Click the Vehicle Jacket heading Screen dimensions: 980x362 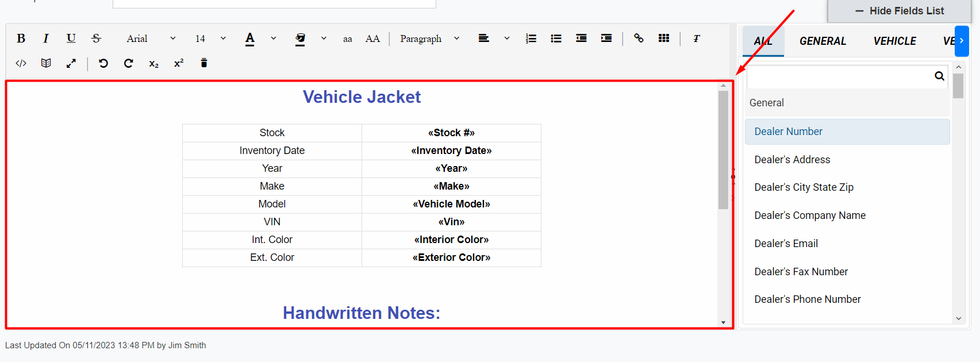pyautogui.click(x=362, y=97)
